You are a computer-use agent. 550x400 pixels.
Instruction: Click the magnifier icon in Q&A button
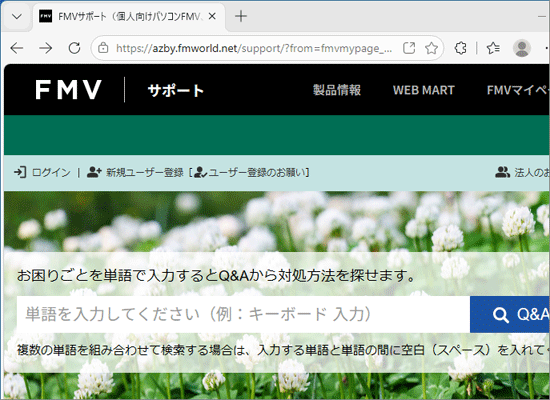coord(500,315)
